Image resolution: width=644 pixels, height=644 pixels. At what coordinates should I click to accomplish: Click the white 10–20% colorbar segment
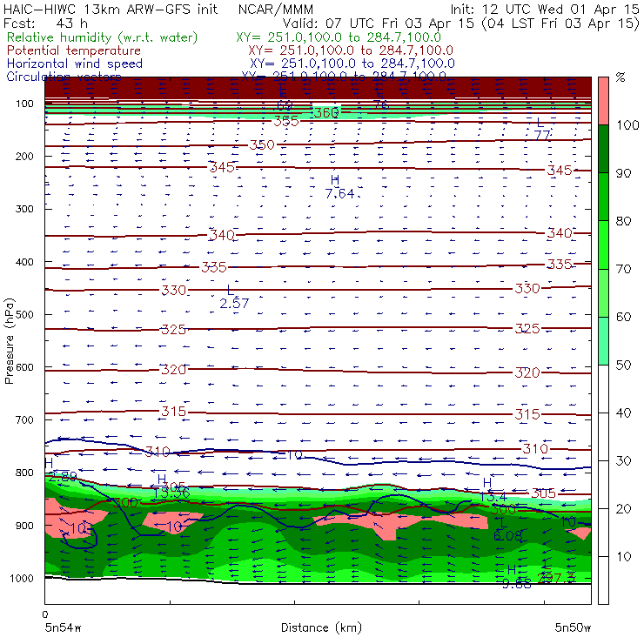pos(603,533)
